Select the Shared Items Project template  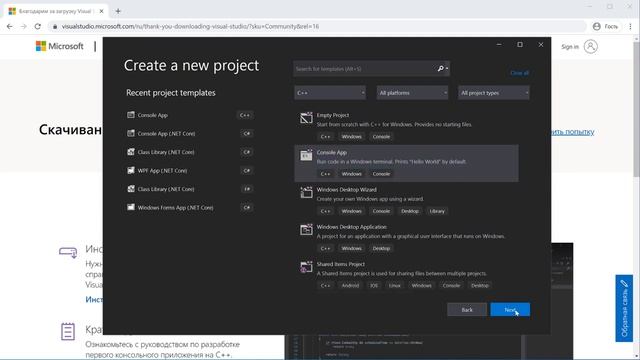(x=406, y=274)
